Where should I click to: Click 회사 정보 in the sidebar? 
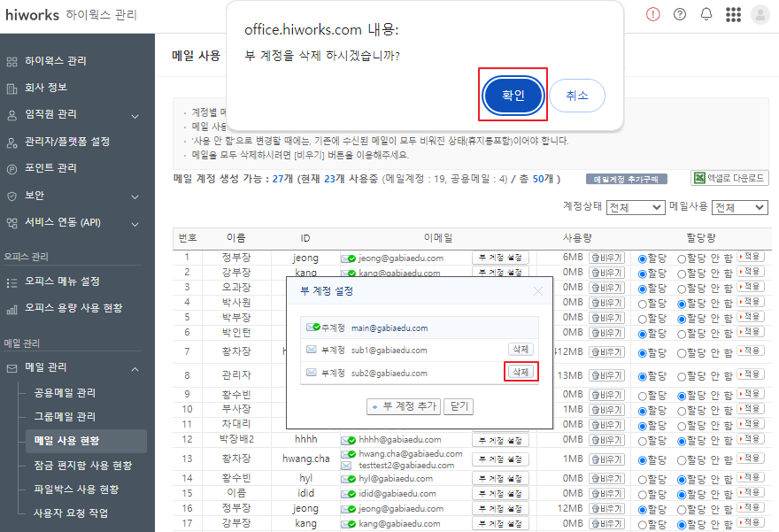pyautogui.click(x=46, y=88)
